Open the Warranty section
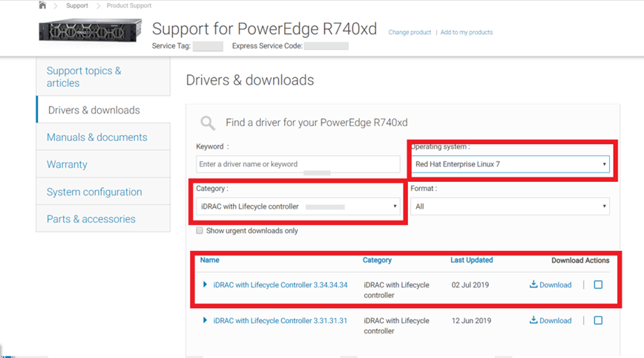The image size is (644, 358). (x=103, y=164)
